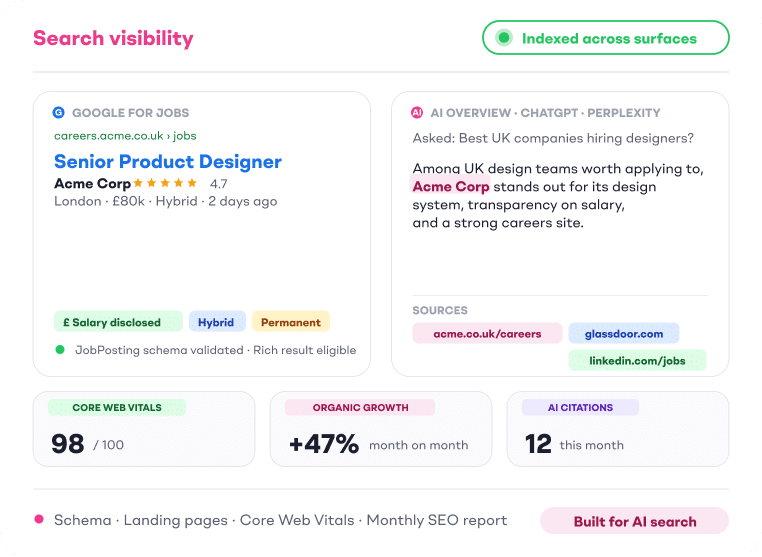This screenshot has height=557, width=762.
Task: Click the green dot beside JobPosting schema validated
Action: click(60, 349)
